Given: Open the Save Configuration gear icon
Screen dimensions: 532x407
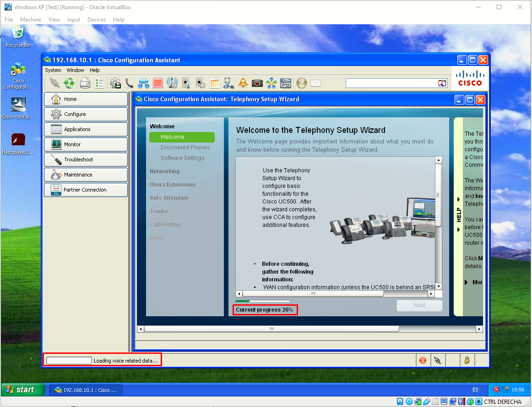Looking at the screenshot, I should click(115, 83).
